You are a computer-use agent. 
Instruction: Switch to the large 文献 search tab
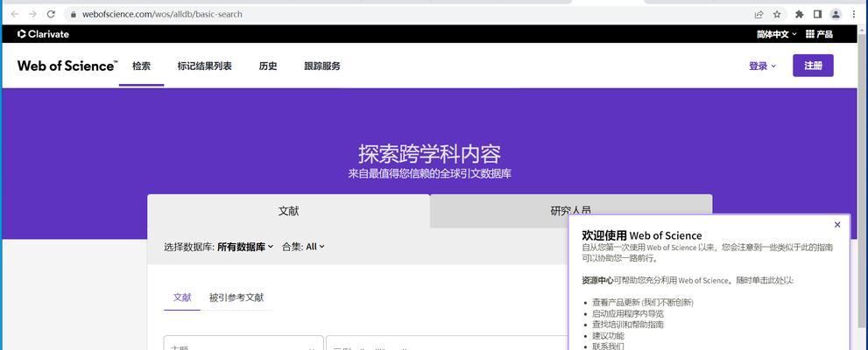(288, 211)
